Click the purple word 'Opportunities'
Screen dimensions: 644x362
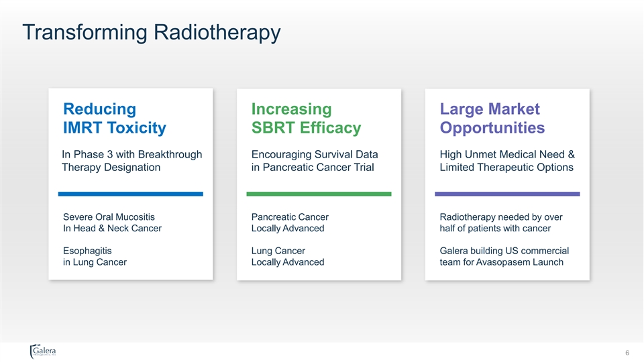click(492, 127)
